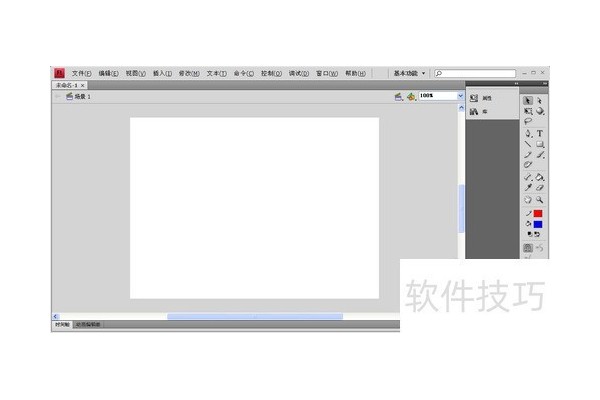This screenshot has height=400, width=600.
Task: Open the 基本功能 workspace dropdown
Action: (x=409, y=73)
